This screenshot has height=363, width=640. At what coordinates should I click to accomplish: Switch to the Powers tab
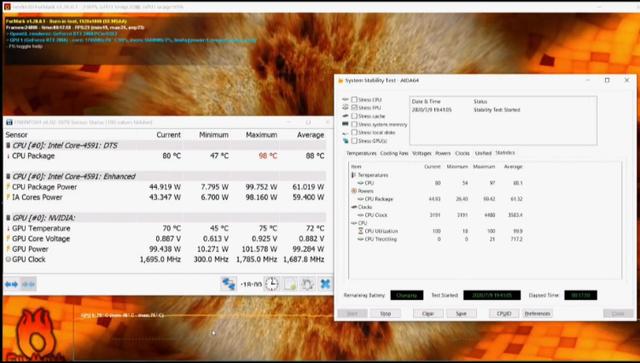click(x=443, y=153)
